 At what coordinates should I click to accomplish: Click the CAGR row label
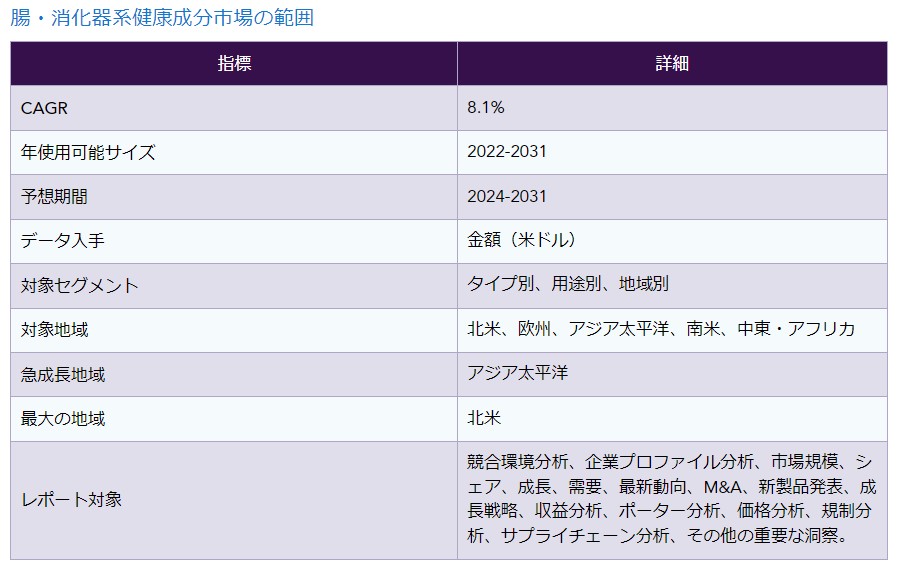(44, 108)
